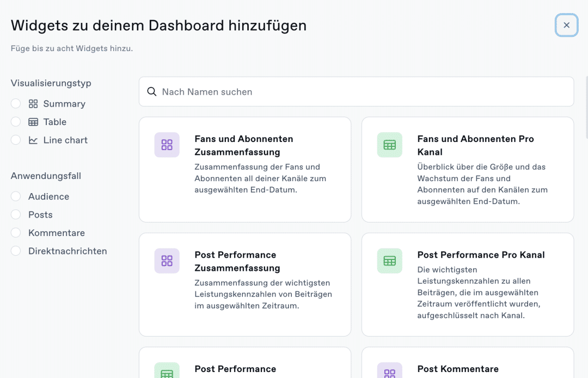Click the Post Performance Zusammenfassung summary icon
588x378 pixels.
pos(167,261)
